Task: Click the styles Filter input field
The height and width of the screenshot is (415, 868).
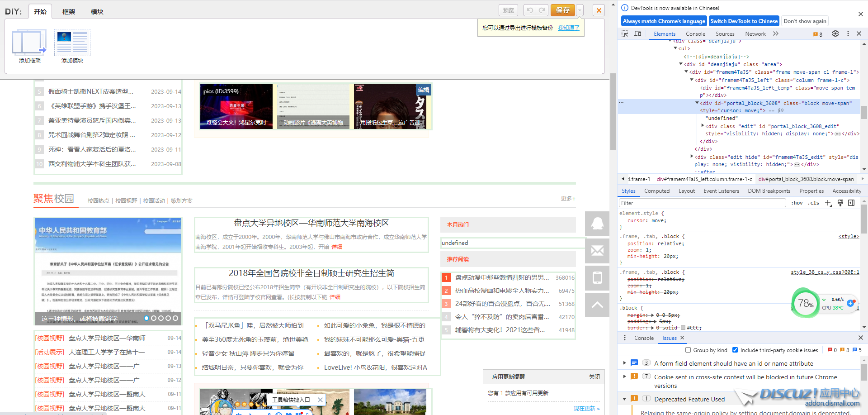Action: point(702,203)
